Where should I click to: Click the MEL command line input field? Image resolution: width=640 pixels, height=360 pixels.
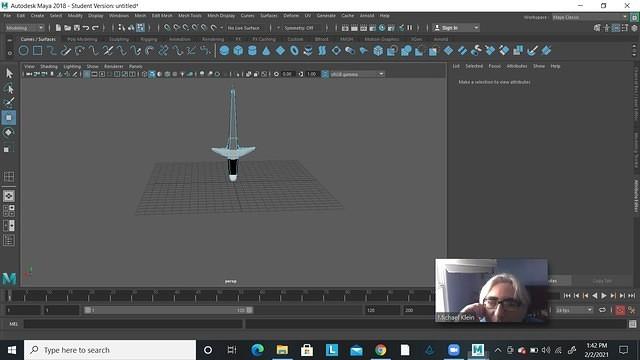pos(133,324)
